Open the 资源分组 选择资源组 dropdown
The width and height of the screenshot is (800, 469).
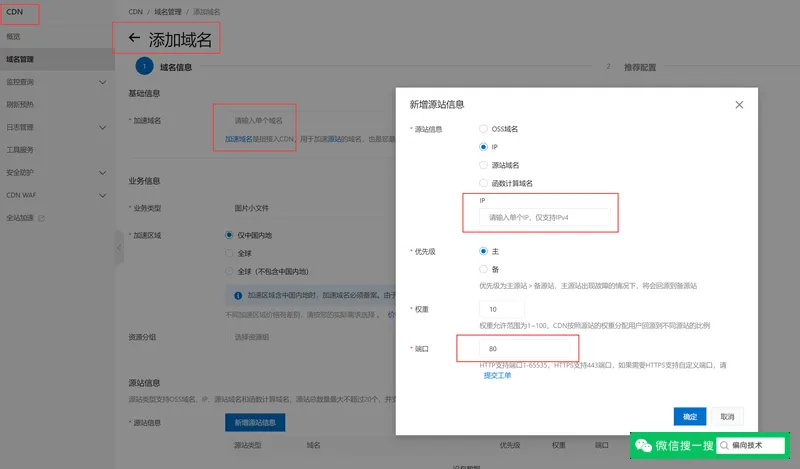309,337
